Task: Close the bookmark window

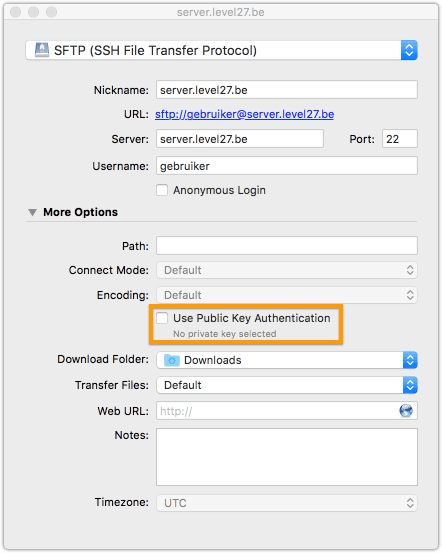Action: point(16,12)
